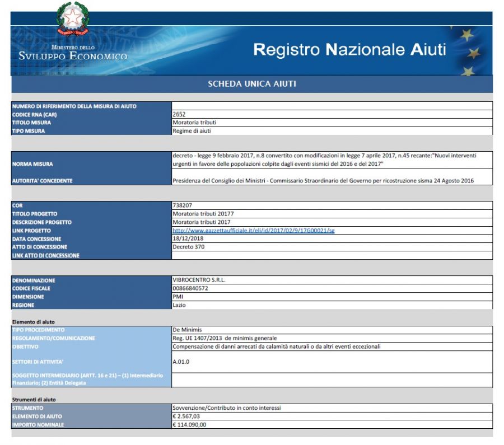The height and width of the screenshot is (445, 504).
Task: Click the "Registro Nazionale Aiuti" banner title
Action: [x=349, y=49]
